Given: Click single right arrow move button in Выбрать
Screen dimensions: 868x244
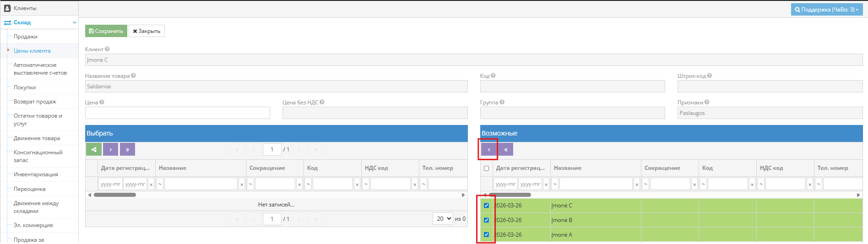Looking at the screenshot, I should tap(111, 149).
